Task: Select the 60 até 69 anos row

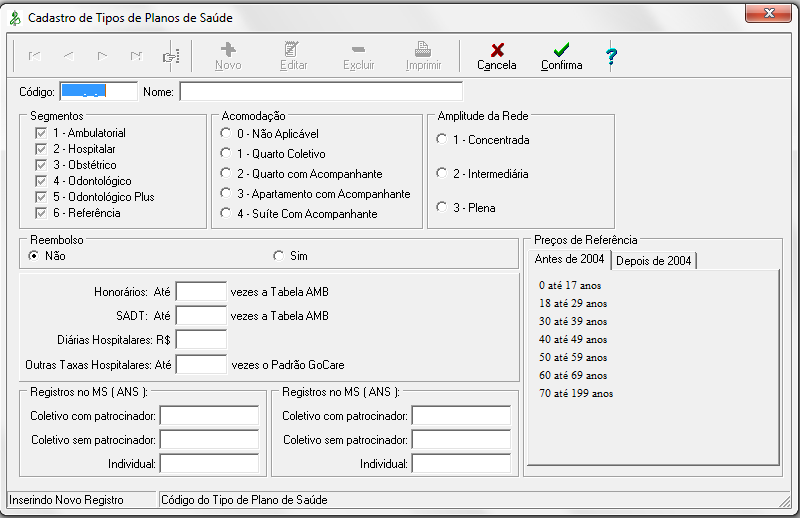Action: pyautogui.click(x=573, y=376)
